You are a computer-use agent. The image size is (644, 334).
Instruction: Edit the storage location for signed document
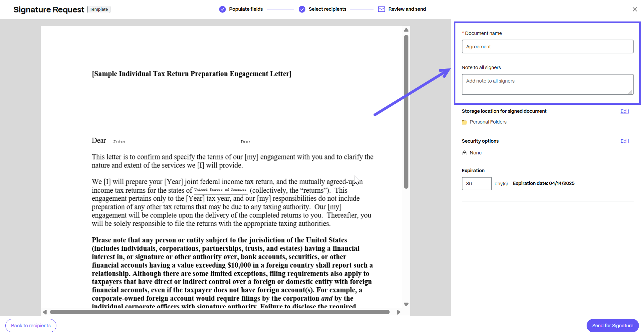coord(625,111)
